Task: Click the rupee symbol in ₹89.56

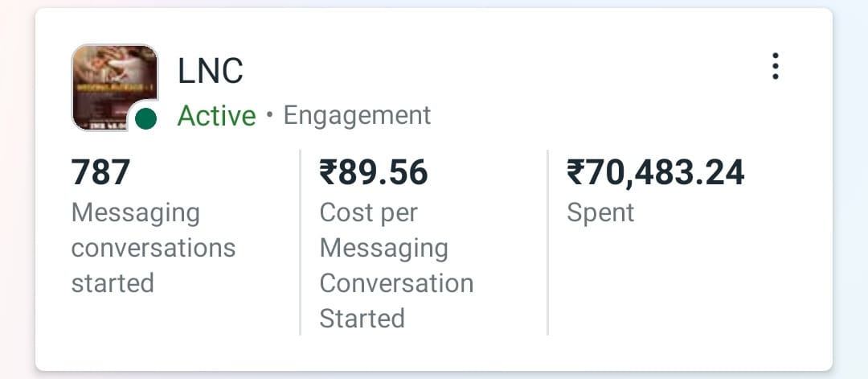Action: pyautogui.click(x=329, y=172)
